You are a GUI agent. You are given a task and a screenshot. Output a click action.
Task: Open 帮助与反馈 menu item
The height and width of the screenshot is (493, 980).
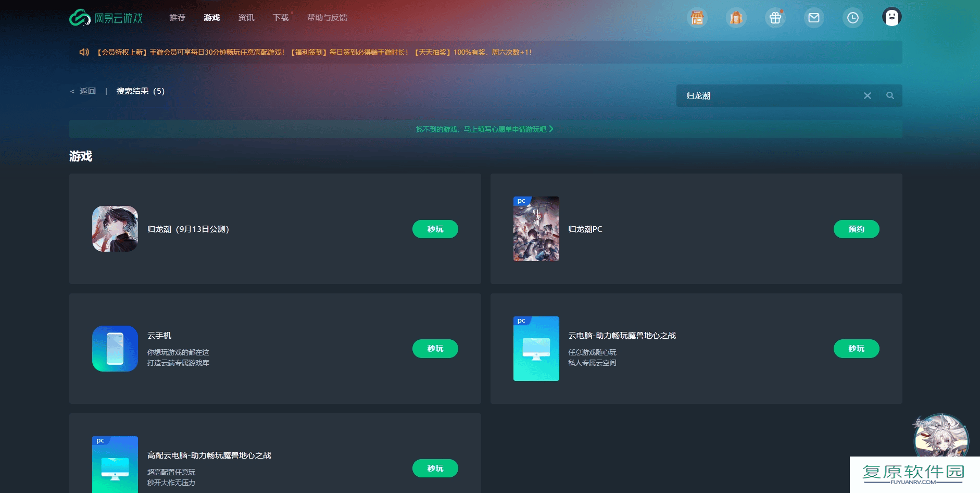coord(327,18)
